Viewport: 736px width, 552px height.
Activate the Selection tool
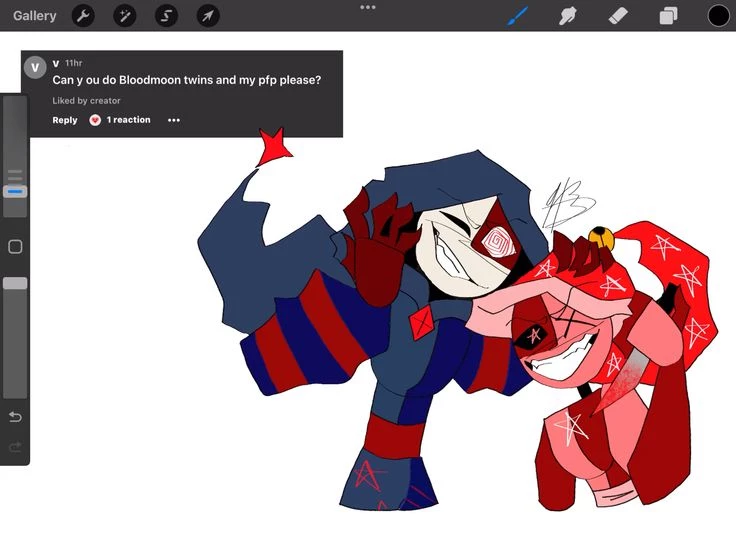click(166, 16)
